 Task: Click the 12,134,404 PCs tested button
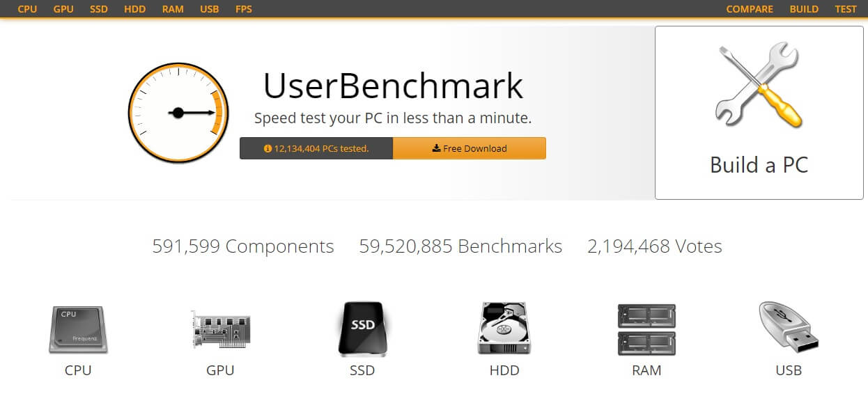(x=316, y=148)
